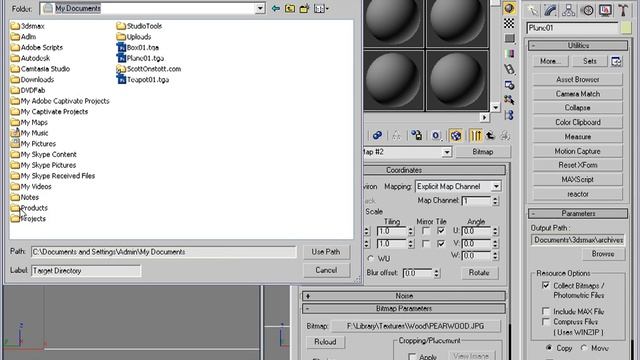Select the Teapot01.tga file
The width and height of the screenshot is (640, 360).
tap(143, 80)
